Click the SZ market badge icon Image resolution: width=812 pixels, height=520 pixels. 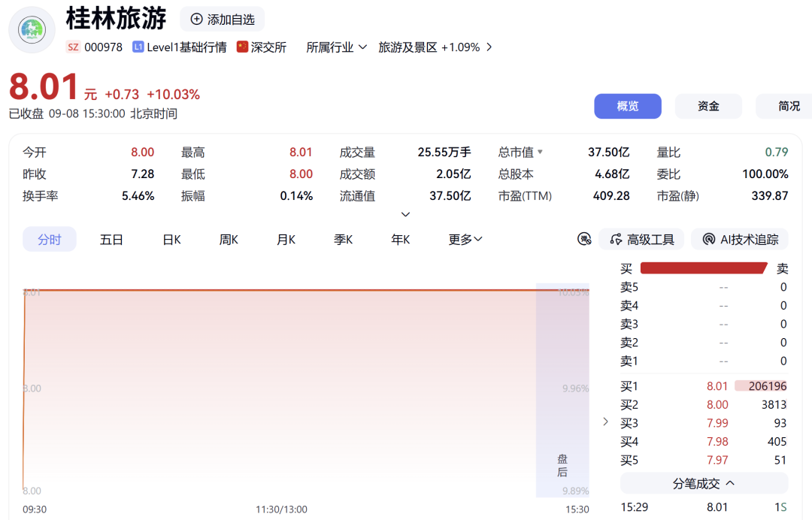point(73,47)
